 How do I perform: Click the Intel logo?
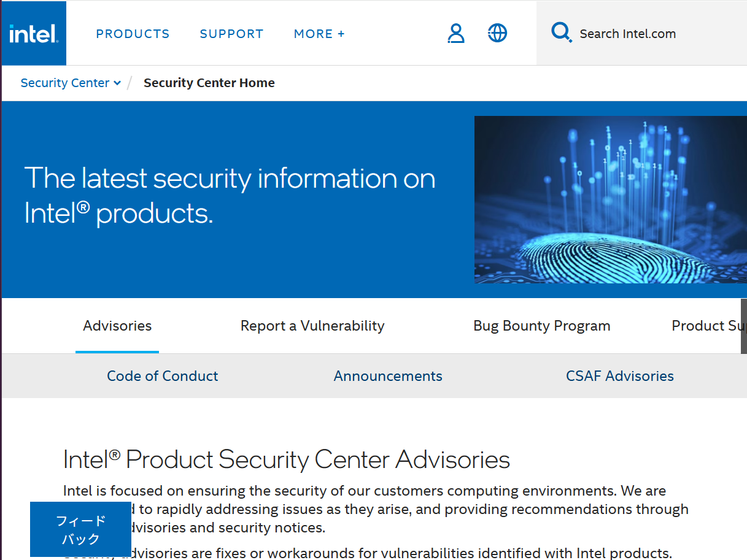pos(33,33)
